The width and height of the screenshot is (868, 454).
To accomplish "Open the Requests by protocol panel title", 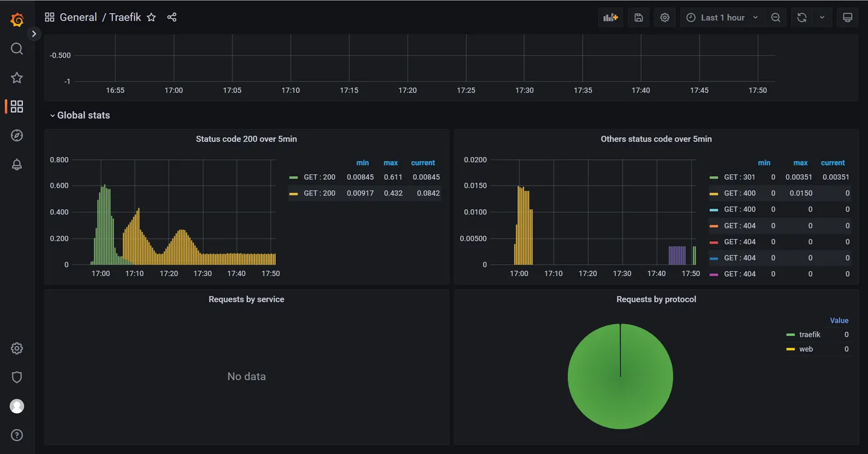I will click(x=656, y=299).
